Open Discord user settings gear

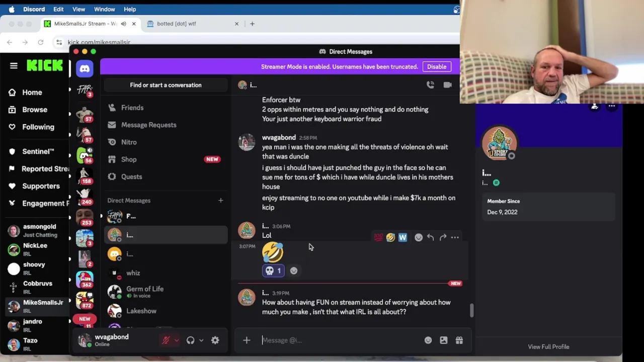pyautogui.click(x=215, y=340)
